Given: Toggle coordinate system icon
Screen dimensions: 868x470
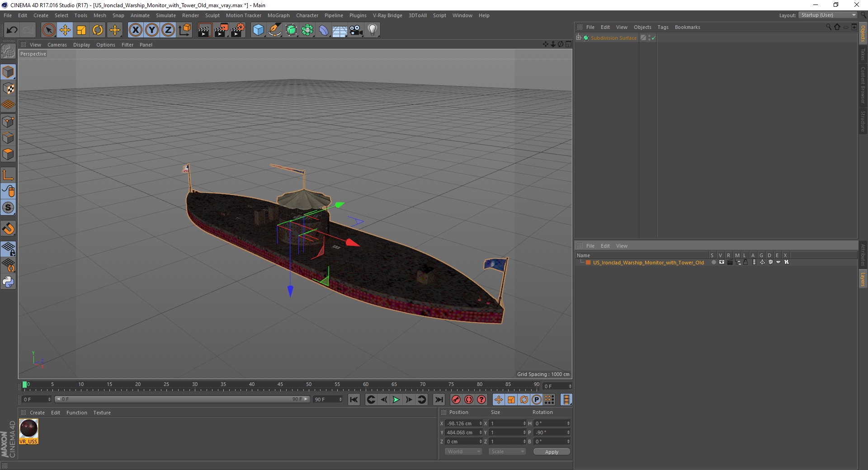Looking at the screenshot, I should pyautogui.click(x=185, y=30).
